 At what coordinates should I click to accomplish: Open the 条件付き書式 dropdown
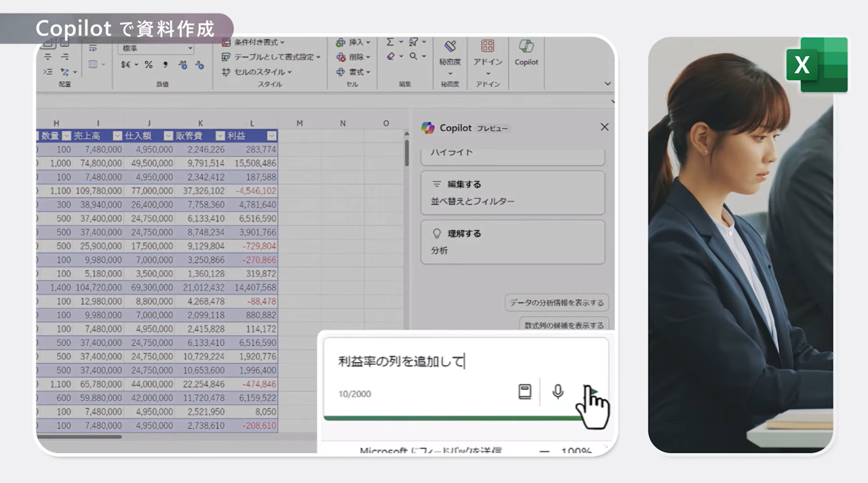254,42
